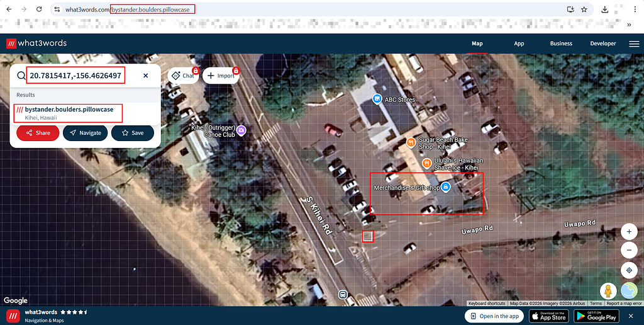Click the App Store download badge
Viewport: 644px width, 325px height.
click(x=548, y=316)
